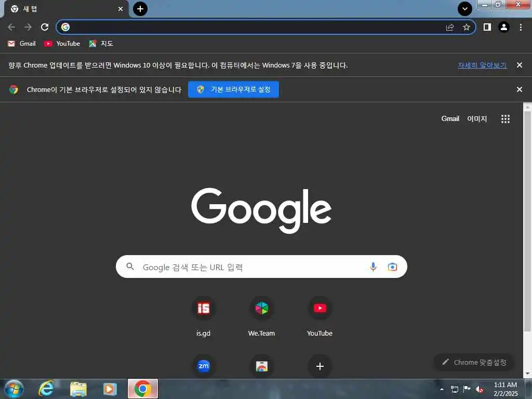Reload the current page
Screen dimensions: 532x399
coord(45,27)
